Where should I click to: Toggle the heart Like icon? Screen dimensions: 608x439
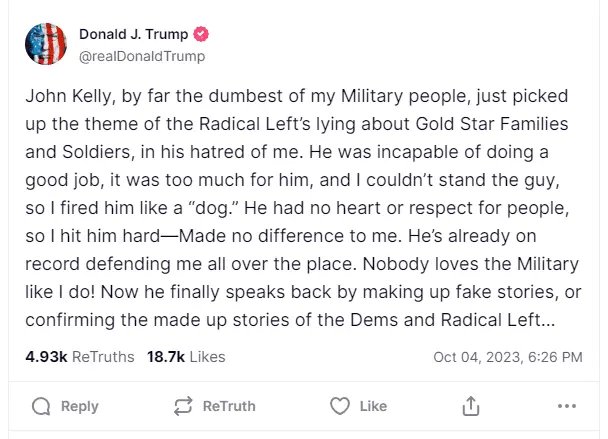340,406
